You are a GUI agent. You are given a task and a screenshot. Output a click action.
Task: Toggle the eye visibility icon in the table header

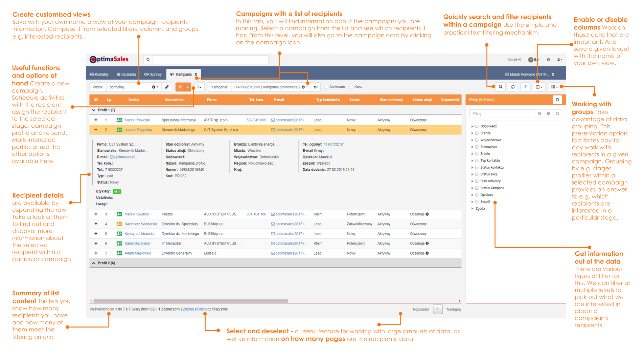click(x=96, y=100)
